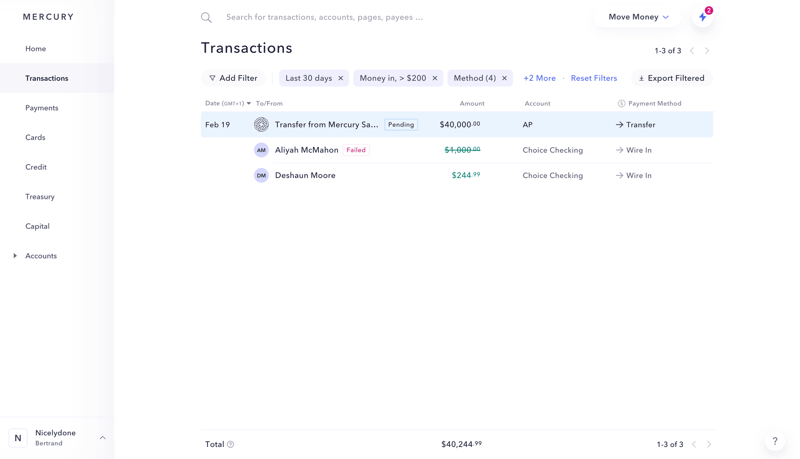Click the Mercury Savings transfer avatar icon
This screenshot has width=800, height=459.
tap(261, 124)
